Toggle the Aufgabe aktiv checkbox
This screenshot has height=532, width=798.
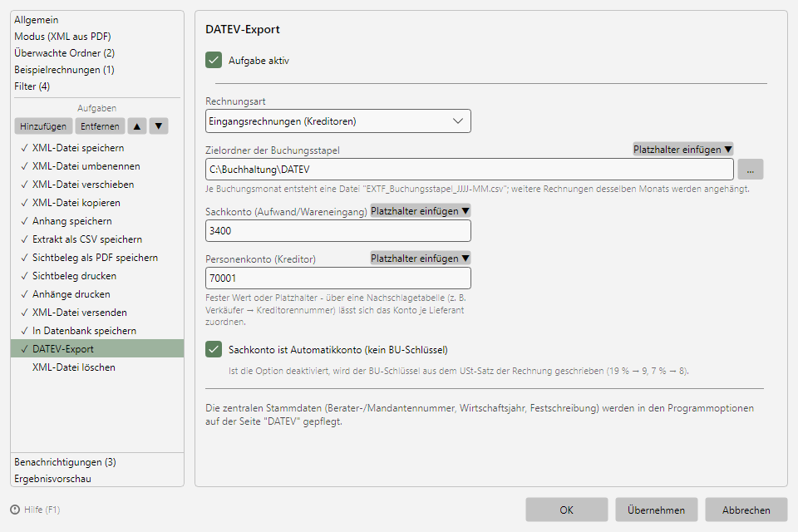coord(214,60)
